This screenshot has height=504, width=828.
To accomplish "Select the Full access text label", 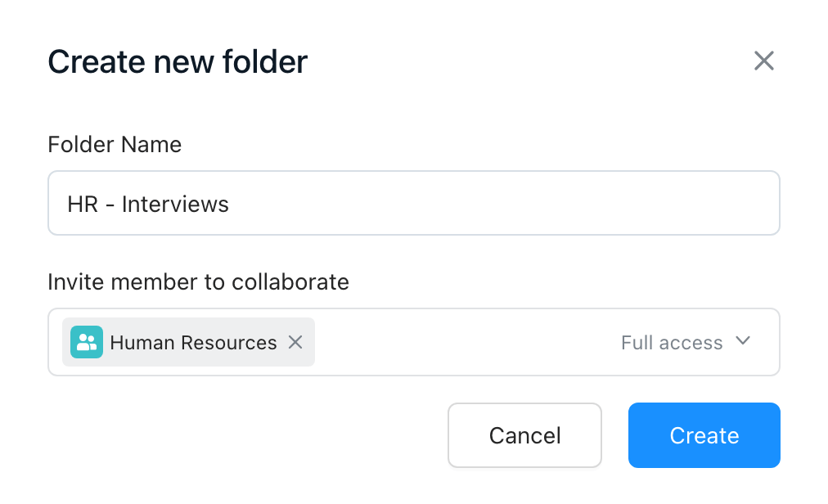I will (672, 343).
